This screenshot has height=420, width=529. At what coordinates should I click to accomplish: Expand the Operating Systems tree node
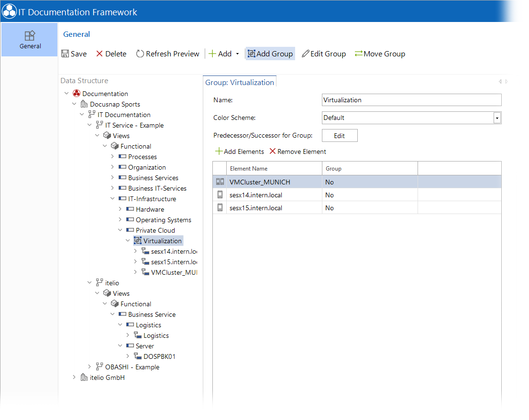(120, 219)
